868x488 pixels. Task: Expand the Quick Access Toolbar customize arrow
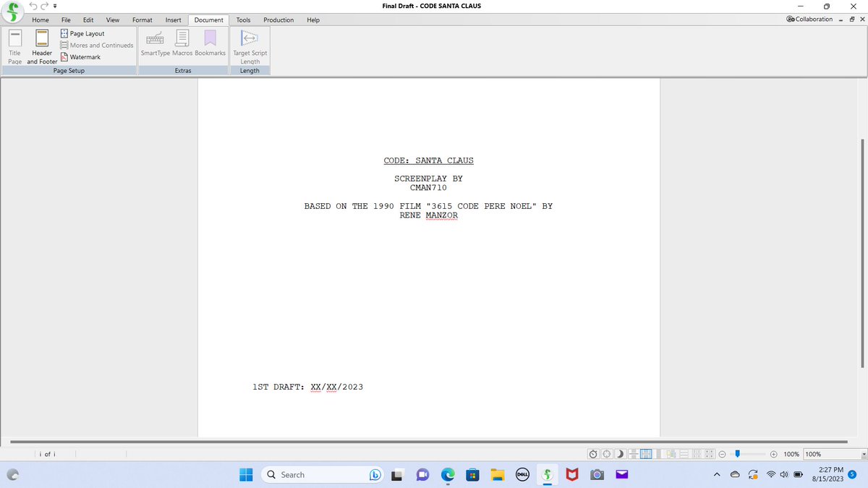pyautogui.click(x=55, y=7)
